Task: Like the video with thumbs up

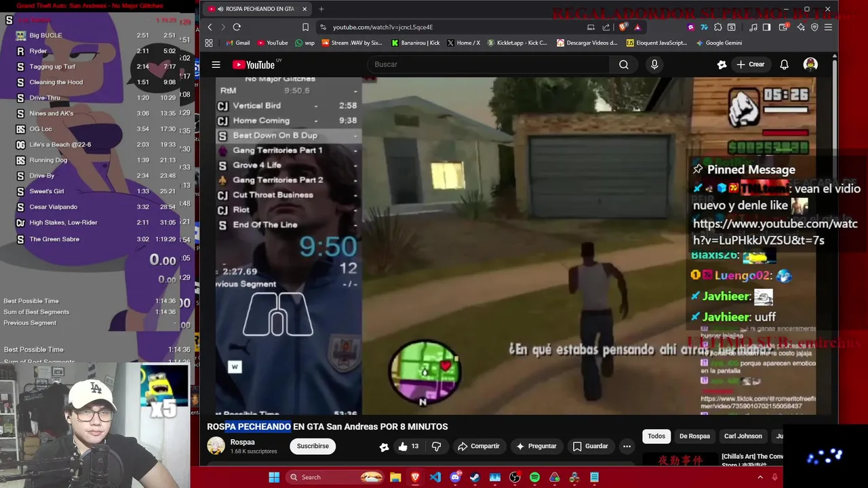Action: tap(408, 446)
